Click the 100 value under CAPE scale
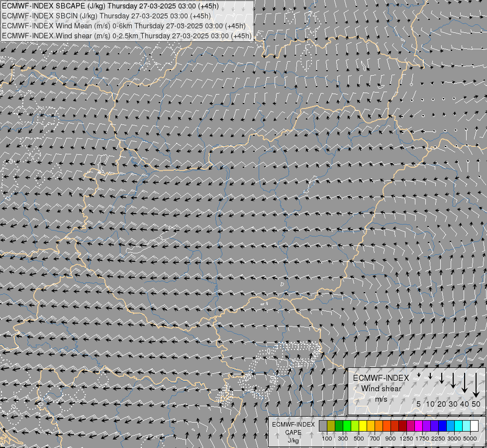487x448 pixels. tap(327, 439)
